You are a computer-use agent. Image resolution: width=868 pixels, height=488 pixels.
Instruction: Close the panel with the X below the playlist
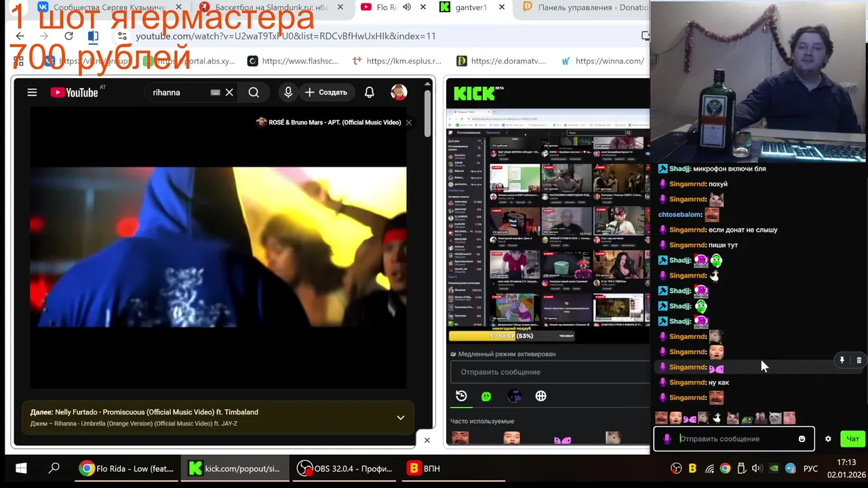pyautogui.click(x=427, y=440)
